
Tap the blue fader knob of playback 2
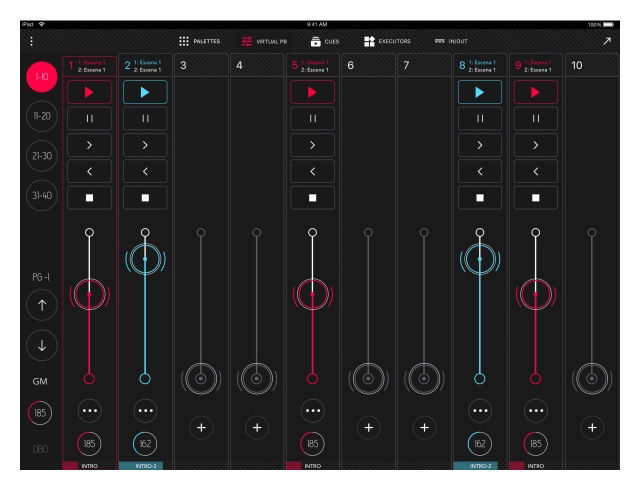click(x=145, y=259)
